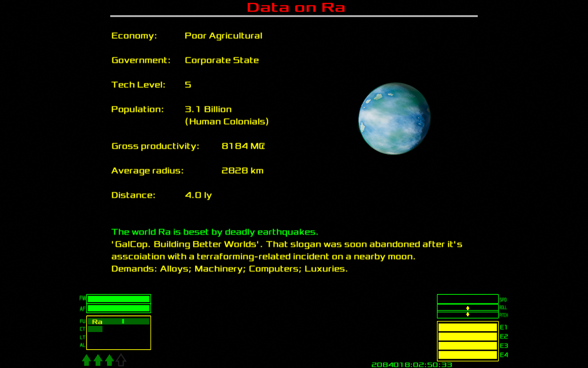
Task: Click the CT cabin temperature bar
Action: click(x=95, y=329)
